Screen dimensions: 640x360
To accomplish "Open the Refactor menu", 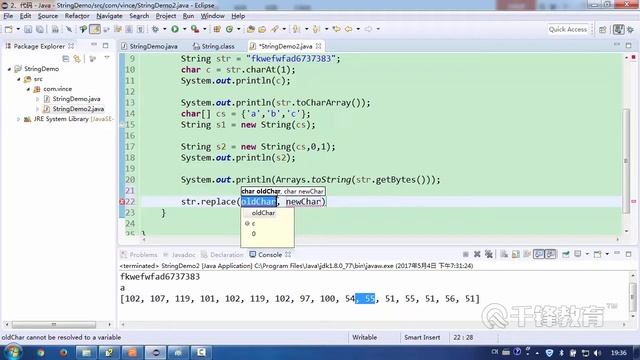I will coord(77,16).
